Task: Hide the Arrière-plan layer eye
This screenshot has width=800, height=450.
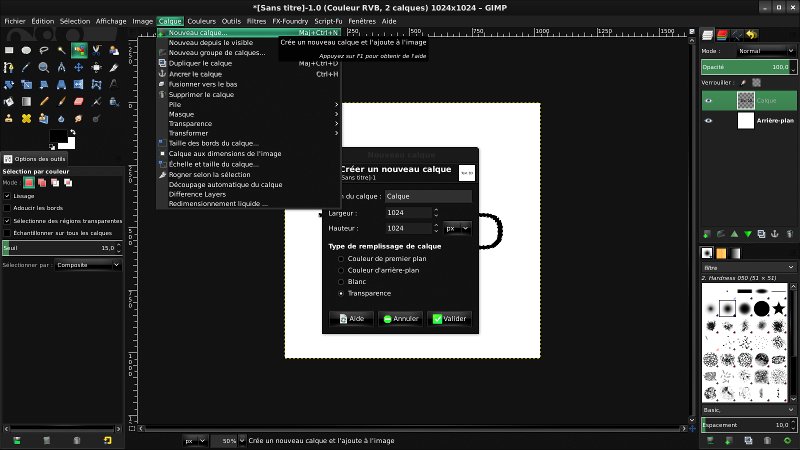Action: point(708,121)
